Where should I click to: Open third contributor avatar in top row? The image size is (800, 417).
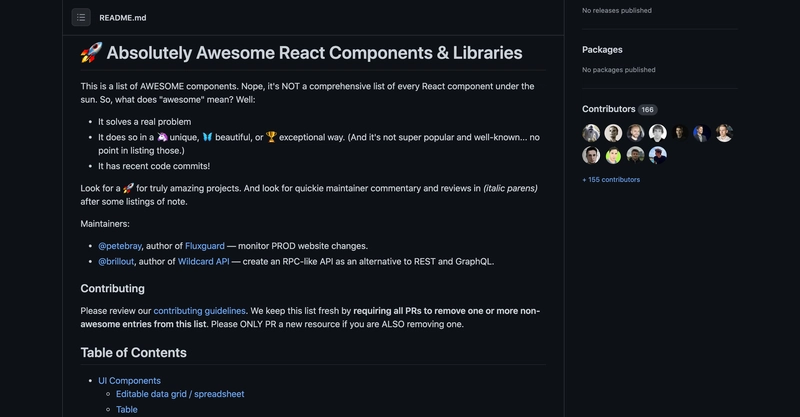coord(636,133)
